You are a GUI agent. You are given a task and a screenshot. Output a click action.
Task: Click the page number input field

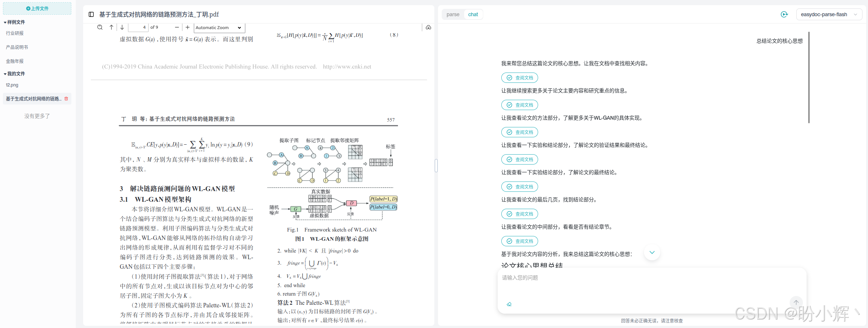(138, 27)
